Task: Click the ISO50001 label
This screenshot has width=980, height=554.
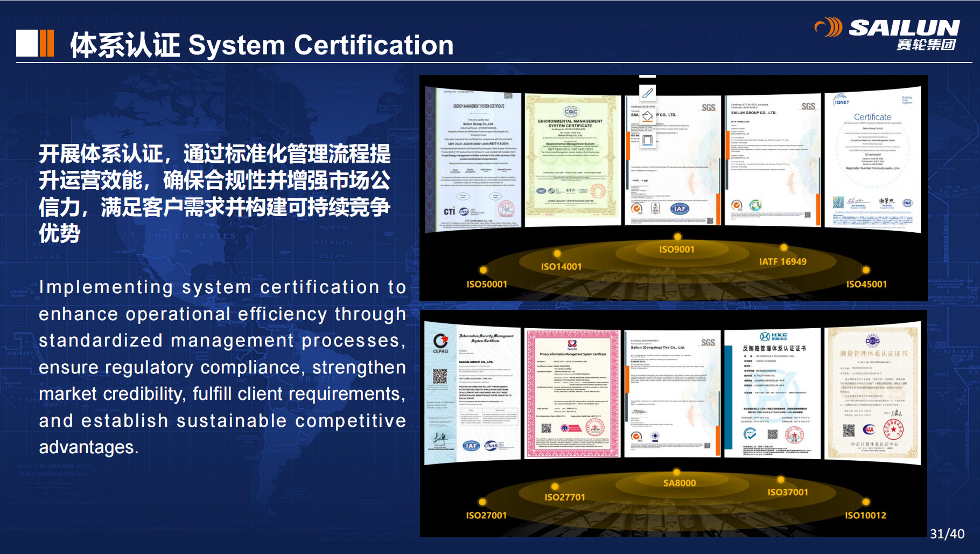Action: pos(486,284)
